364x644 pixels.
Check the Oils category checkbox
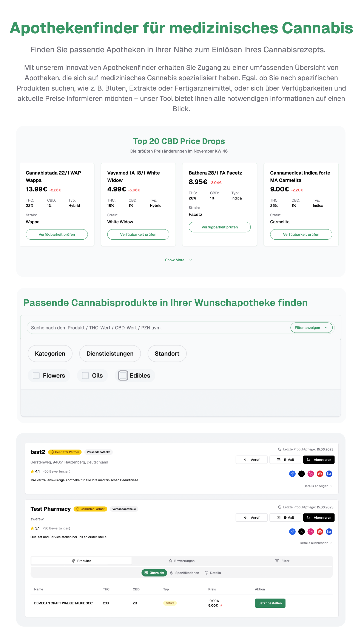pyautogui.click(x=85, y=376)
